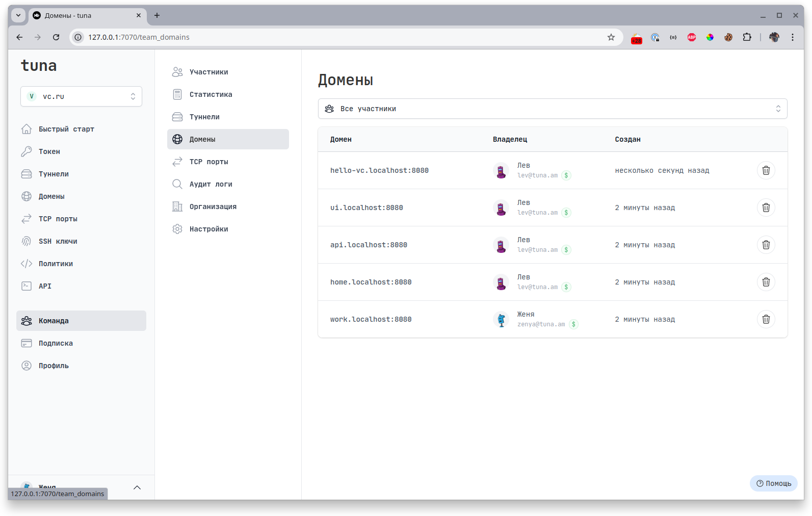Reload the current page
The image size is (812, 516).
point(56,37)
